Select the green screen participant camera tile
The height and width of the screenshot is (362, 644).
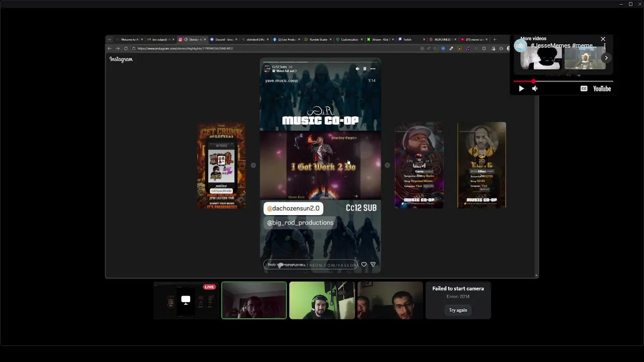coord(322,300)
